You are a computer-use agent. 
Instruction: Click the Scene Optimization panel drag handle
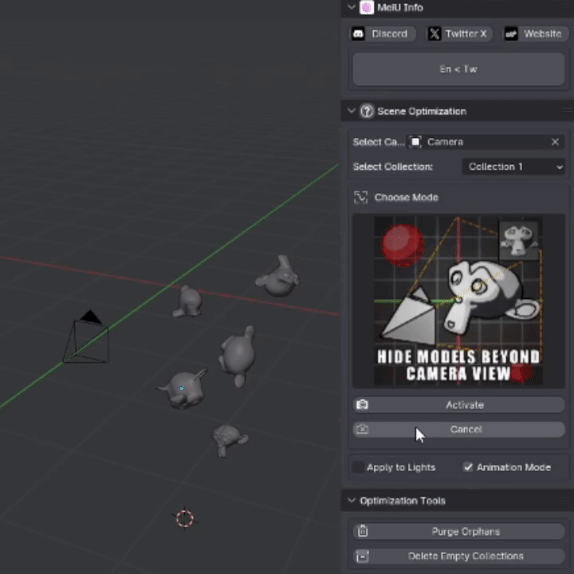click(x=567, y=111)
